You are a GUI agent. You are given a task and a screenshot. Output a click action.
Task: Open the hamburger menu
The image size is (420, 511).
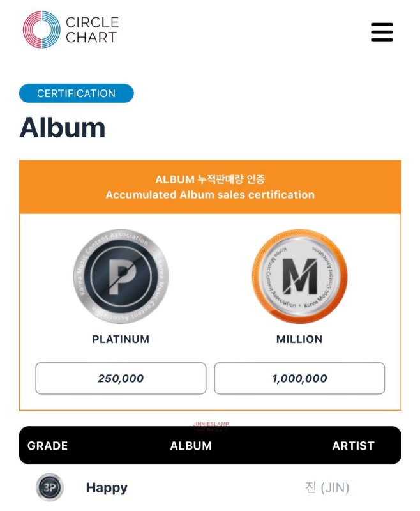click(x=382, y=32)
